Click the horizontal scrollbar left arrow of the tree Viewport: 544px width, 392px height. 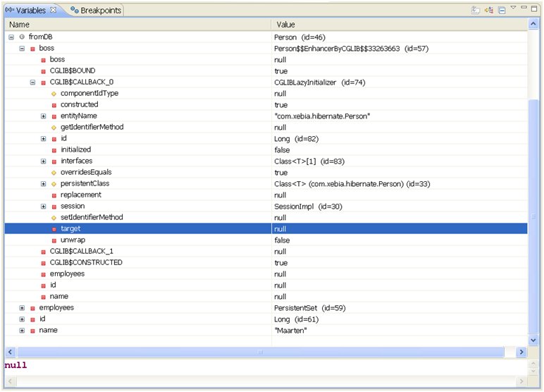pyautogui.click(x=10, y=352)
